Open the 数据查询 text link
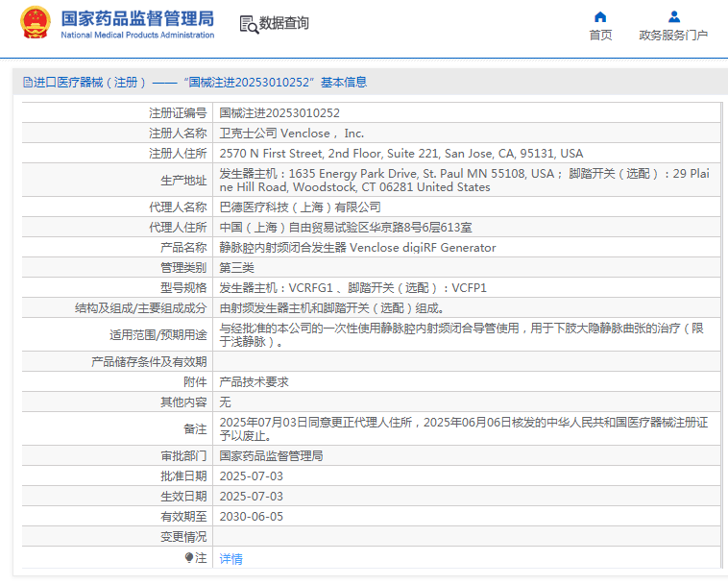The width and height of the screenshot is (728, 585). (284, 24)
